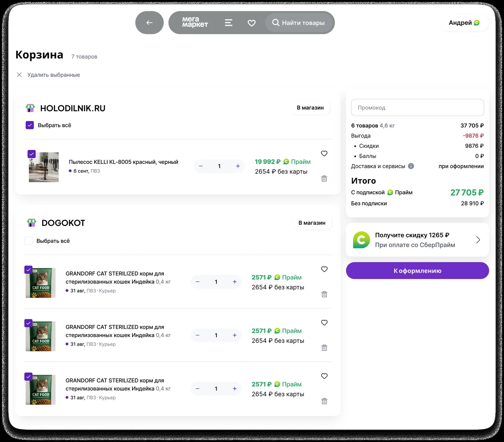
Task: Decrease quantity of third GRANDORF item
Action: tap(197, 389)
